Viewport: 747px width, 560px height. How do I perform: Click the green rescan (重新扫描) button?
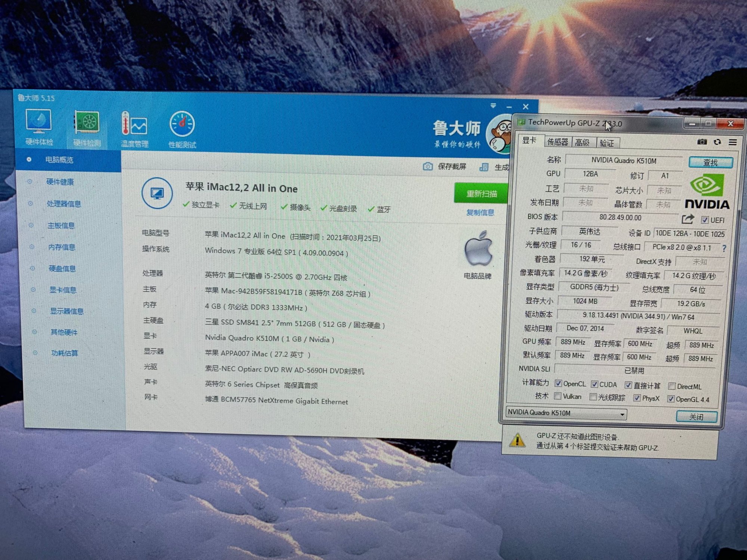[481, 193]
